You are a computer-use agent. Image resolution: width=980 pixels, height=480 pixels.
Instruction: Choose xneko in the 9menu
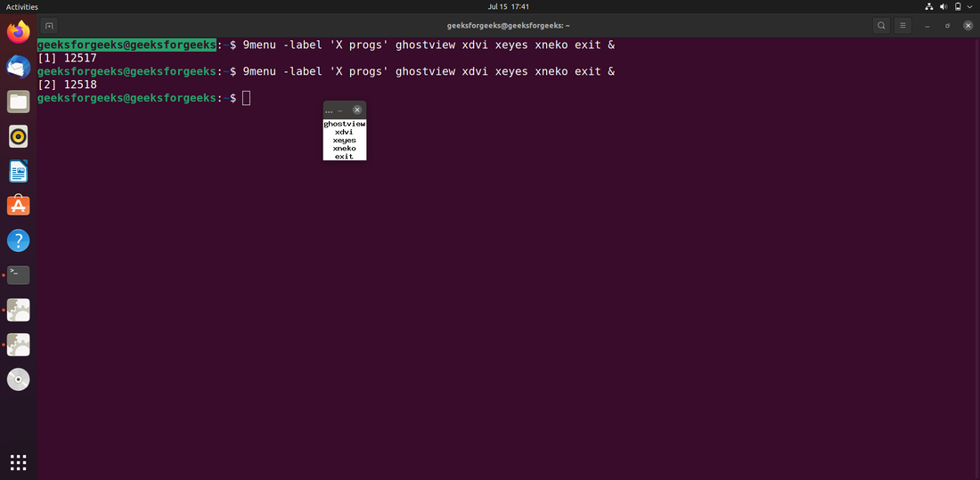coord(345,148)
